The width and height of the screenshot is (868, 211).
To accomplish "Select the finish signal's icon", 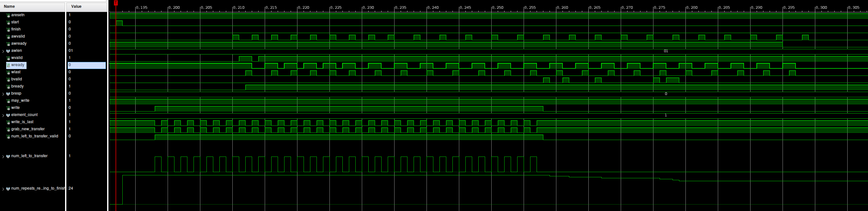I will click(x=8, y=29).
